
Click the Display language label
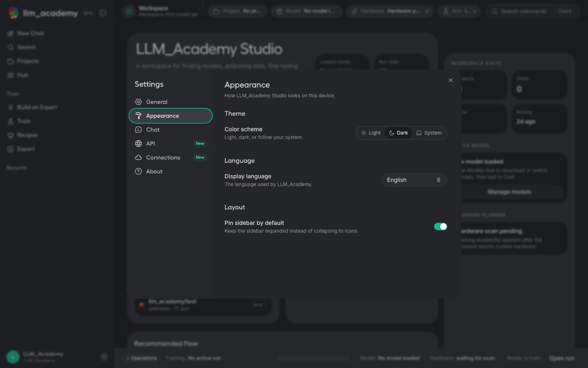tap(248, 176)
